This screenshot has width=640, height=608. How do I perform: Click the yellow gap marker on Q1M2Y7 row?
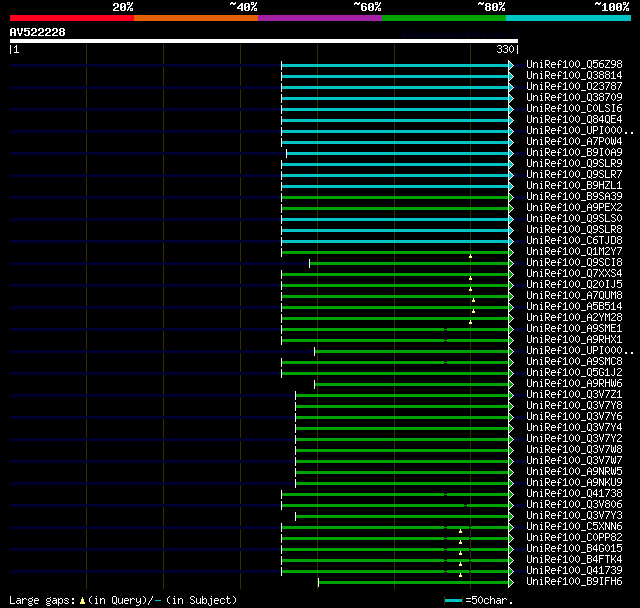470,256
